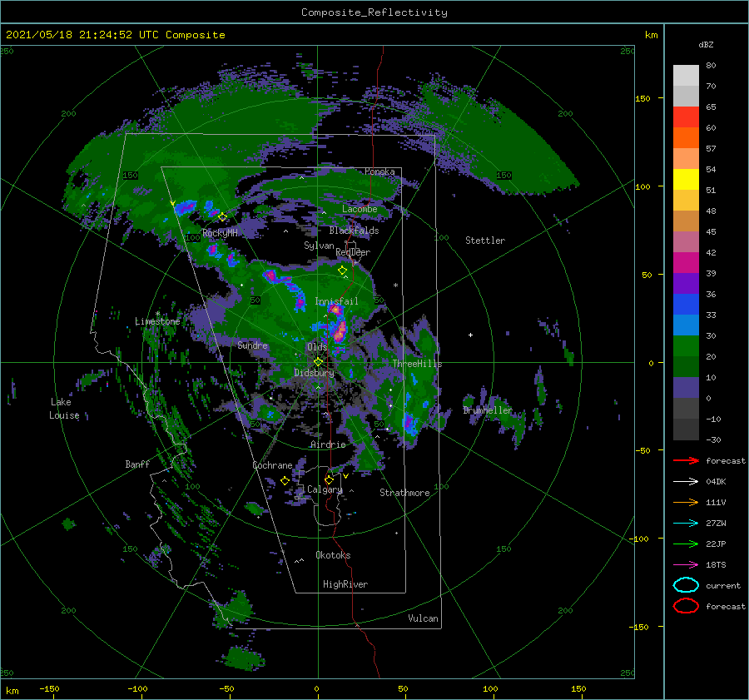Viewport: 749px width, 700px height.
Task: Click the Olds label
Action: 317,347
